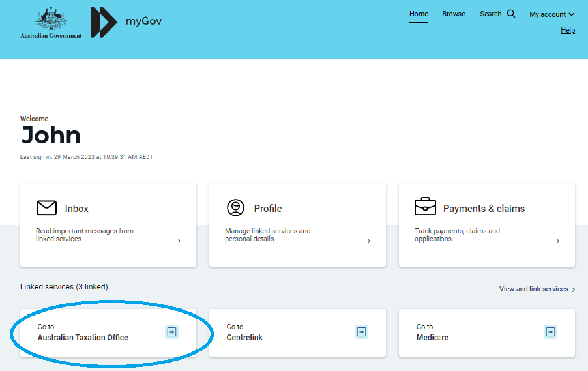Screen dimensions: 588x371
Task: Open the Browse menu item
Action: click(454, 14)
